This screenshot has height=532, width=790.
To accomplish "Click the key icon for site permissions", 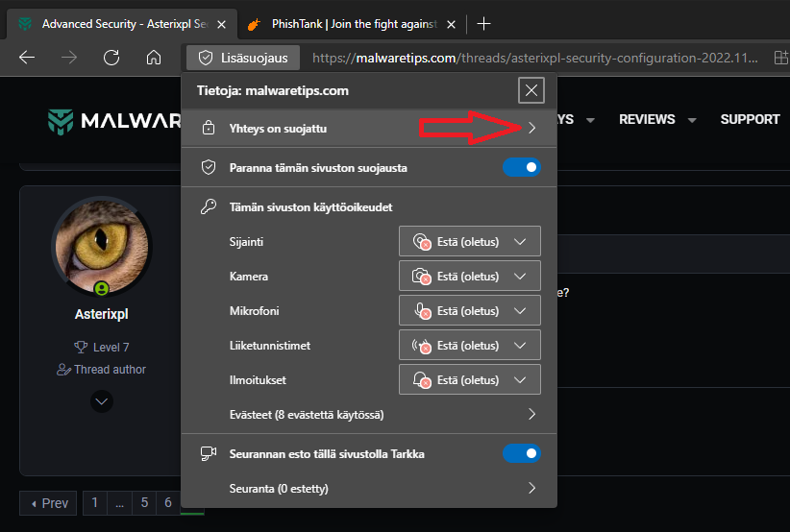I will point(209,206).
